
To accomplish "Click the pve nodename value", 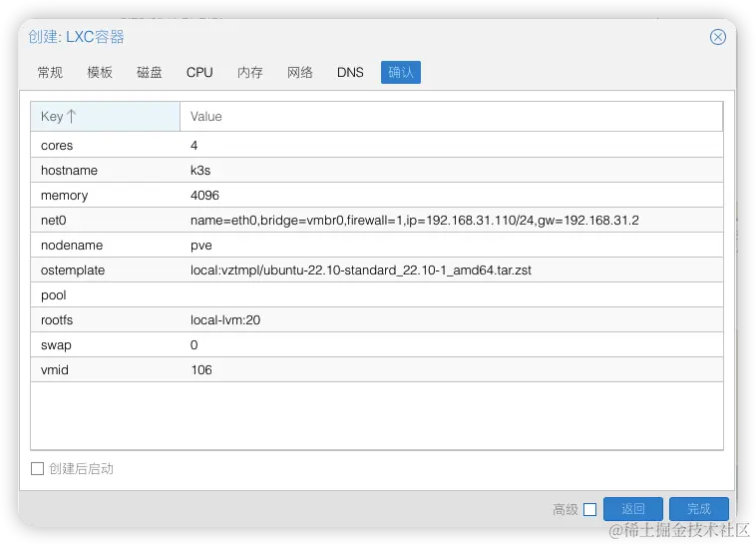I will [201, 246].
